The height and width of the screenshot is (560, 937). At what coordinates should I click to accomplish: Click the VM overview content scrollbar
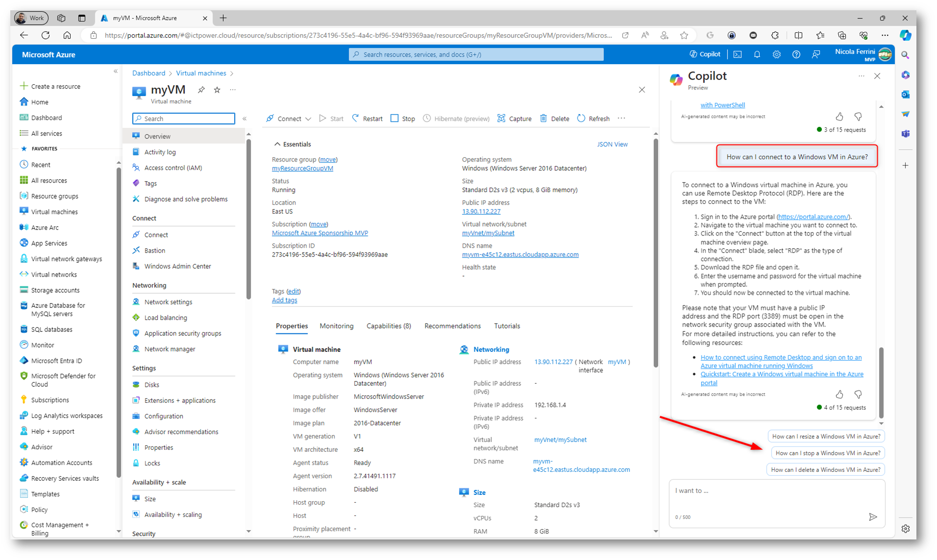point(655,252)
